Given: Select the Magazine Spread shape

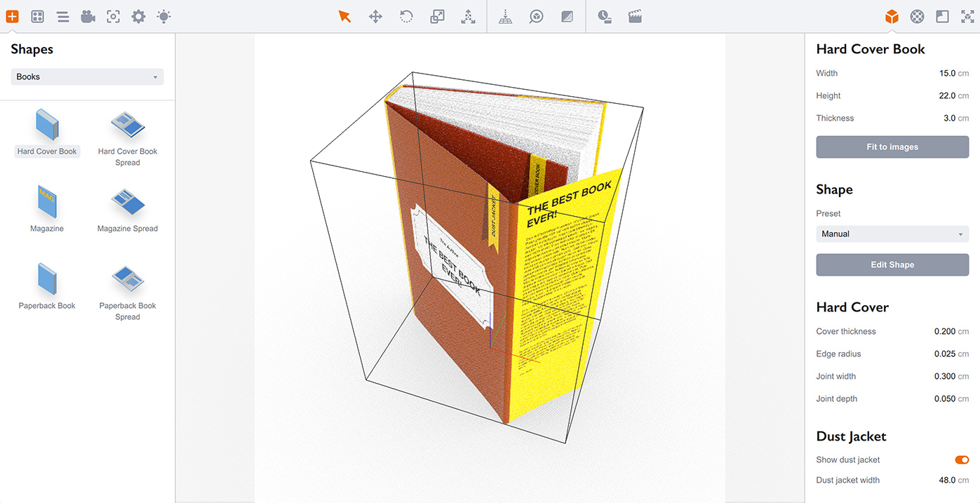Looking at the screenshot, I should tap(128, 208).
